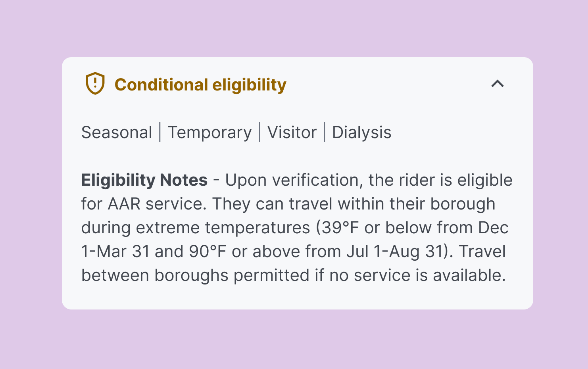Click the separator between Visitor and Dialysis

tap(325, 132)
